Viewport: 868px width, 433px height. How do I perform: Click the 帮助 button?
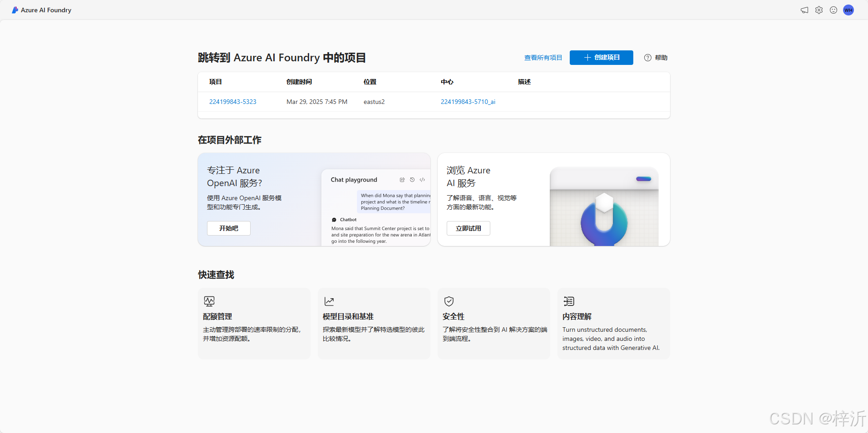coord(656,58)
